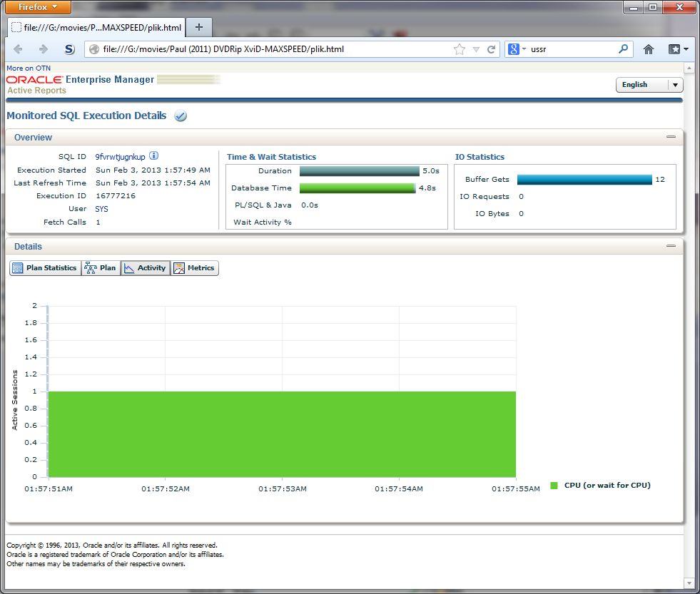Click the Execution ID value 16777216
Image resolution: width=700 pixels, height=594 pixels.
pos(116,196)
